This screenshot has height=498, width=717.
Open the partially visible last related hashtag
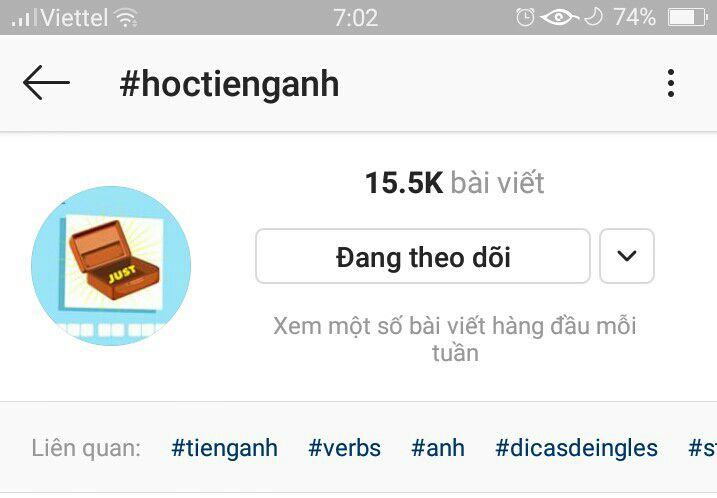(702, 448)
